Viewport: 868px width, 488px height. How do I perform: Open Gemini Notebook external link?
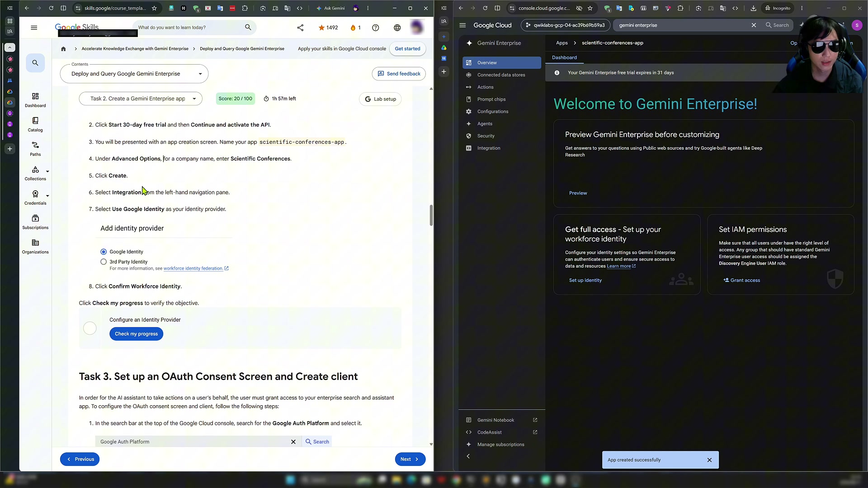(501, 420)
